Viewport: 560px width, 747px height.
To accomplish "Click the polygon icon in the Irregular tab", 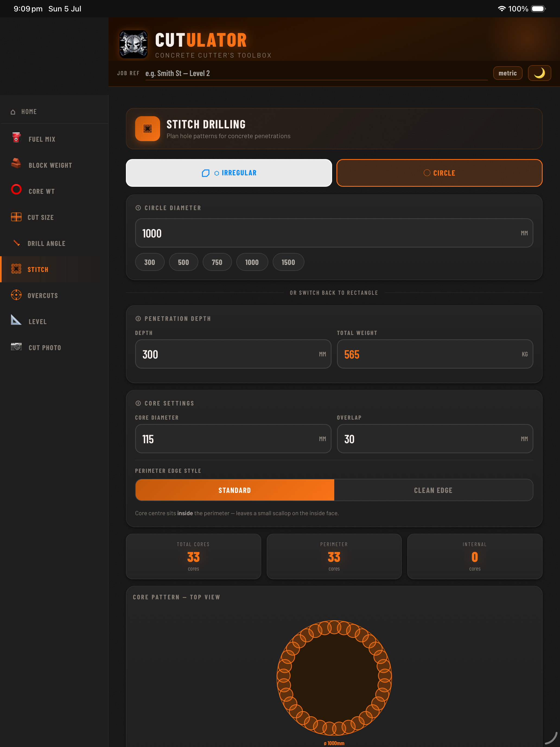I will point(205,173).
